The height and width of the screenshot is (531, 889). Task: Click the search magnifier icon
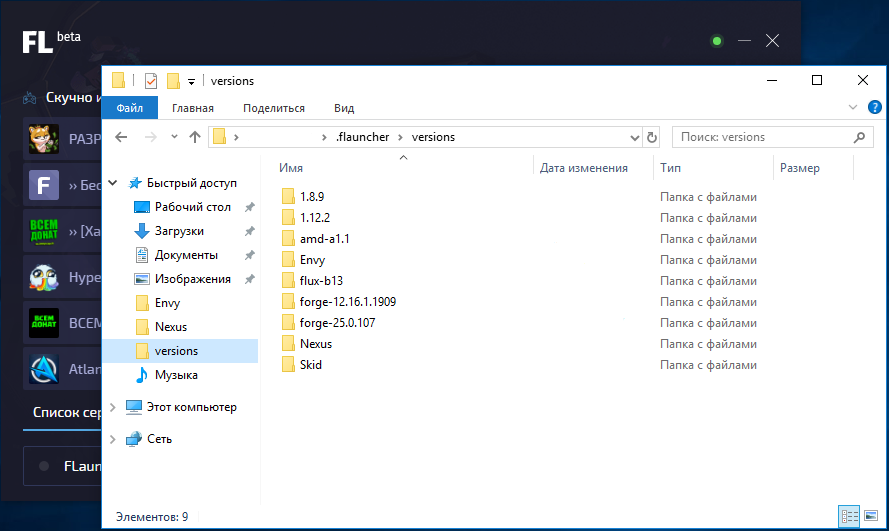pos(860,137)
